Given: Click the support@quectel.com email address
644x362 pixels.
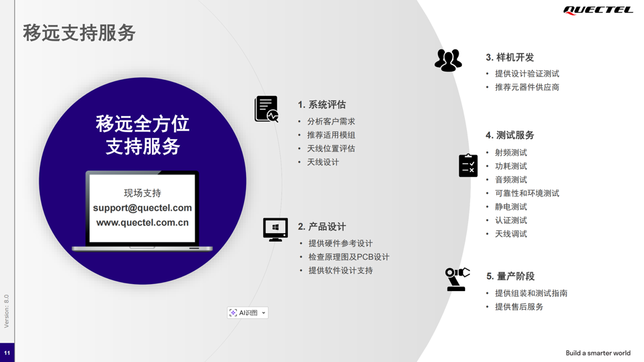Looking at the screenshot, I should pos(142,208).
